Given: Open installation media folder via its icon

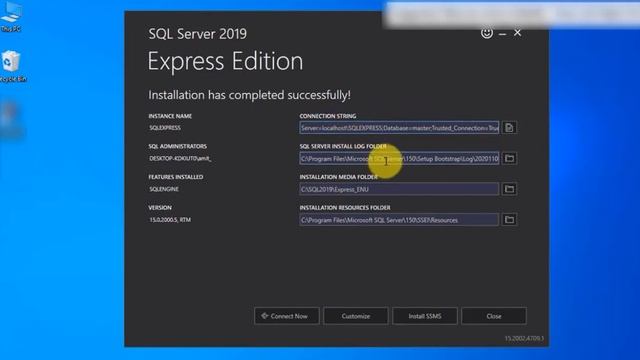Looking at the screenshot, I should (x=509, y=189).
